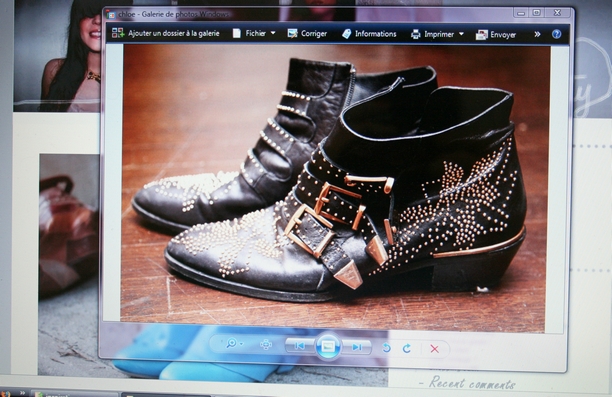Click the Informations tag icon

pyautogui.click(x=346, y=34)
